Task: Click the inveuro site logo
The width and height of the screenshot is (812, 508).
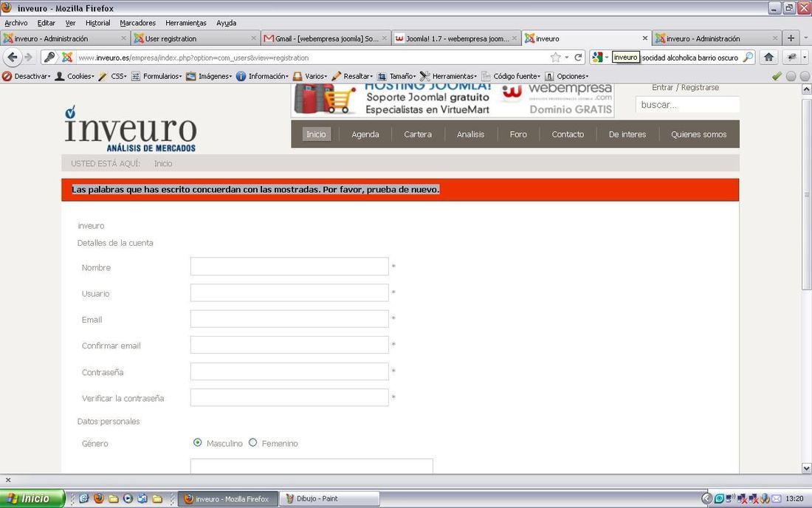Action: click(x=131, y=128)
